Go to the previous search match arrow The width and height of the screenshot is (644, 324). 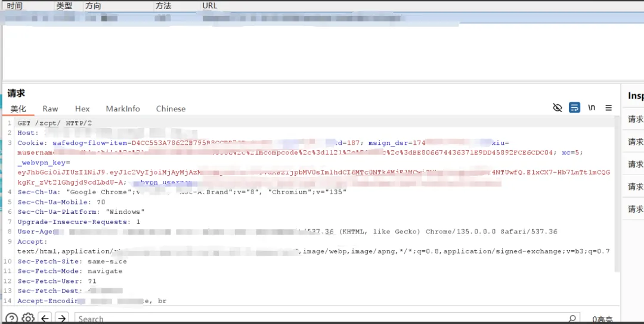point(45,319)
